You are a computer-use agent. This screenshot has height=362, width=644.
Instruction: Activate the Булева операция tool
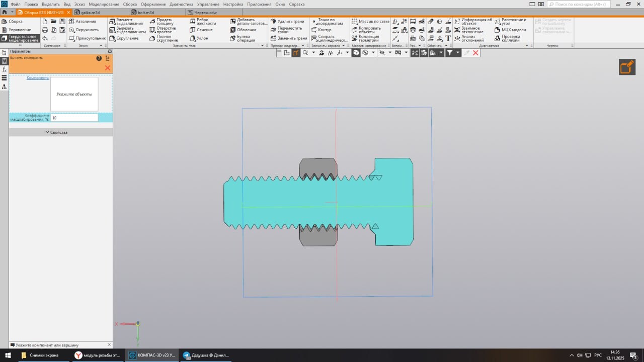(245, 38)
